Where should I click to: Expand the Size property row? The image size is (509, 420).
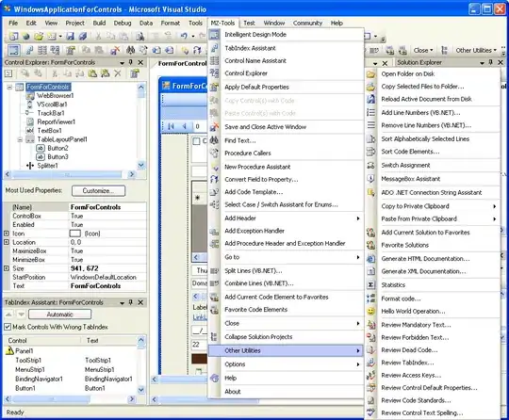(7, 268)
